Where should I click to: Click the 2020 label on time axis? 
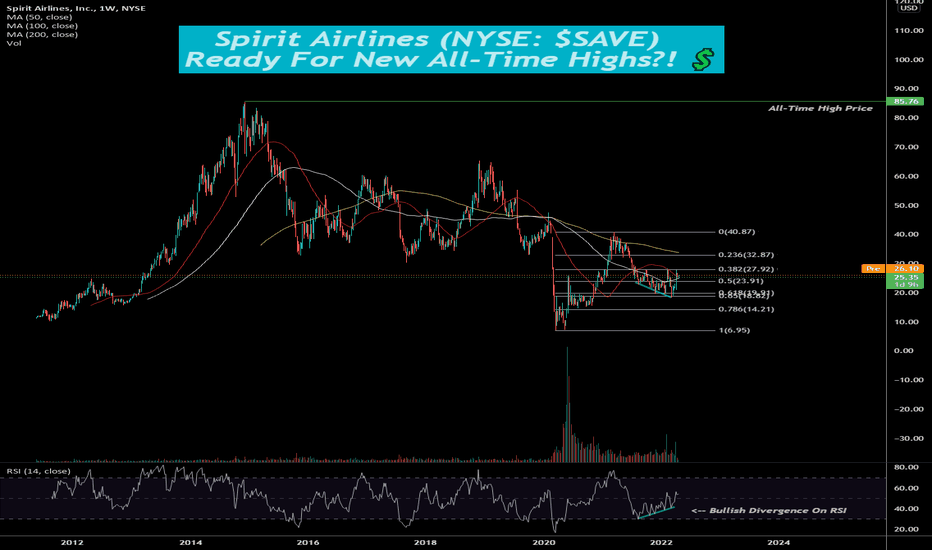pos(543,542)
